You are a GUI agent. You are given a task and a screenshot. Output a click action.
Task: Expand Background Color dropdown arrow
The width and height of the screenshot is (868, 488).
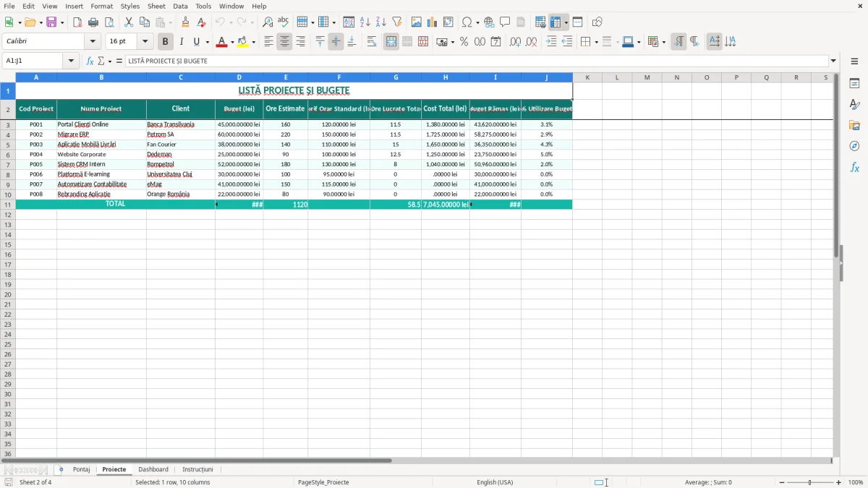click(x=253, y=42)
